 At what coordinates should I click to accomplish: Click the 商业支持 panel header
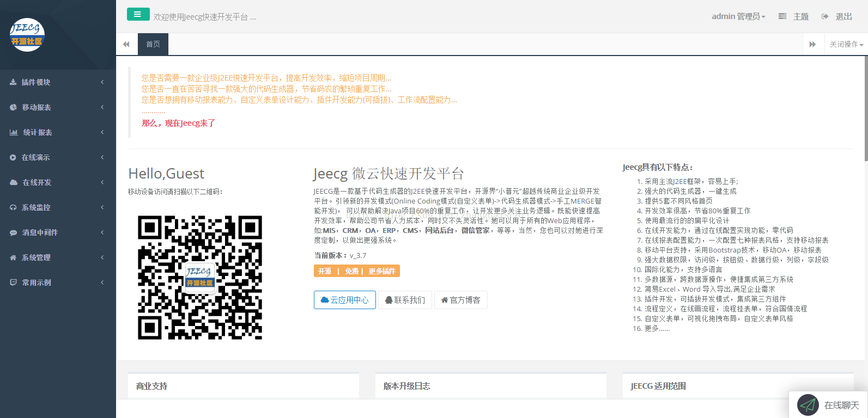click(x=244, y=386)
